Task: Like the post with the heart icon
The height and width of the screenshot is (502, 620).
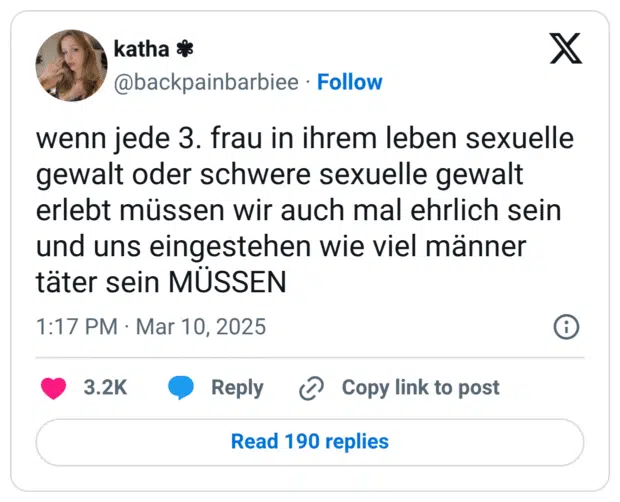Action: 53,388
